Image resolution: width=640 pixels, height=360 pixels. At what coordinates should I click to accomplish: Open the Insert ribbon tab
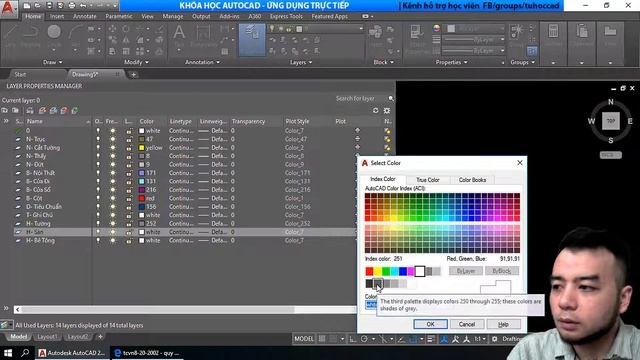[x=57, y=16]
